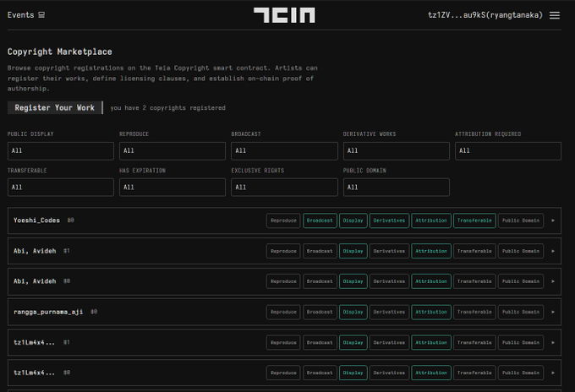
Task: Click Transferable tag in Abi, Avideh #1 row
Action: [474, 251]
